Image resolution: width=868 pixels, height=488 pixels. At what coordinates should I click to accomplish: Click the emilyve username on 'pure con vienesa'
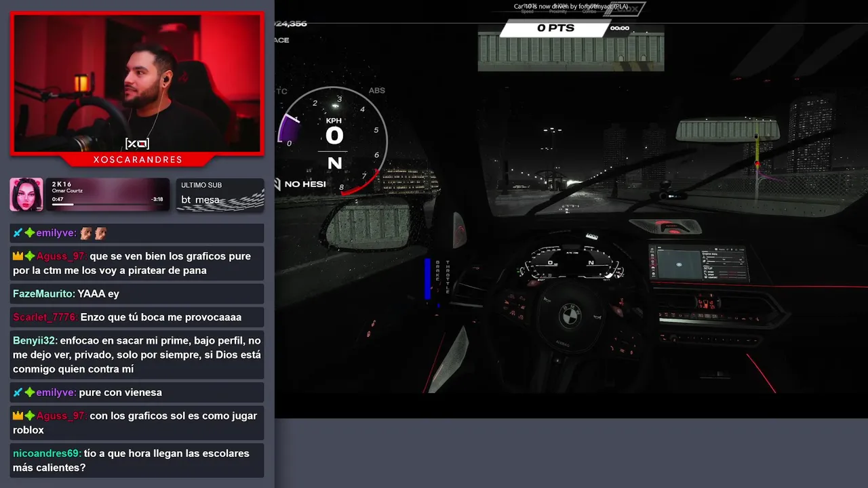(x=56, y=392)
